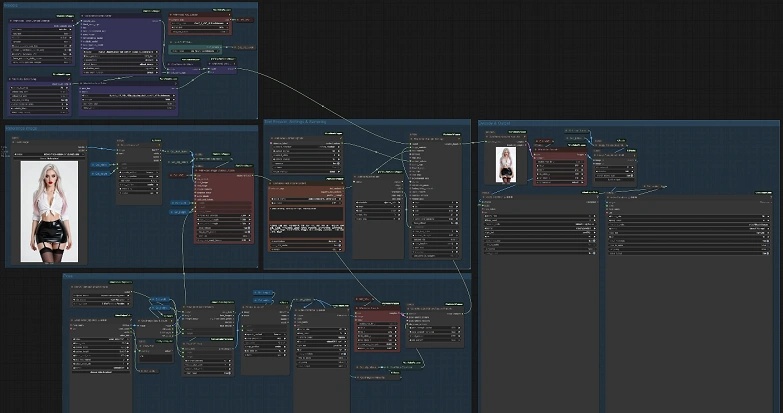783x413 pixels.
Task: Click the lower prompt text box under brown node
Action: pyautogui.click(x=306, y=233)
